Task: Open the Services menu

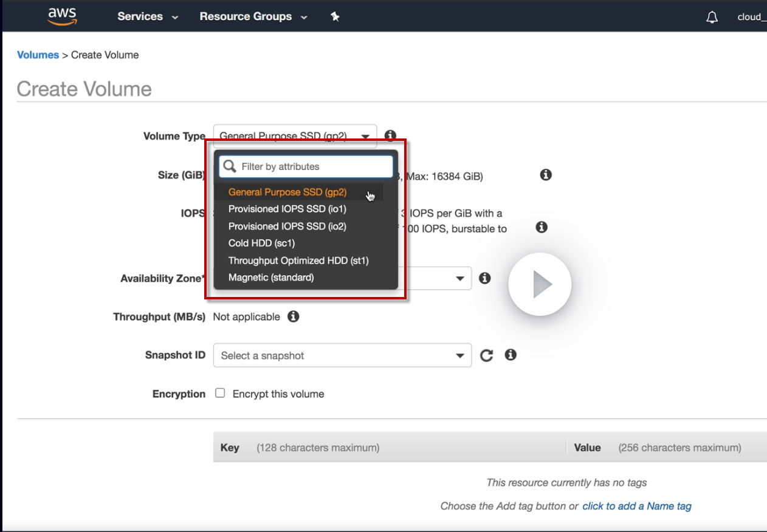Action: click(x=148, y=17)
